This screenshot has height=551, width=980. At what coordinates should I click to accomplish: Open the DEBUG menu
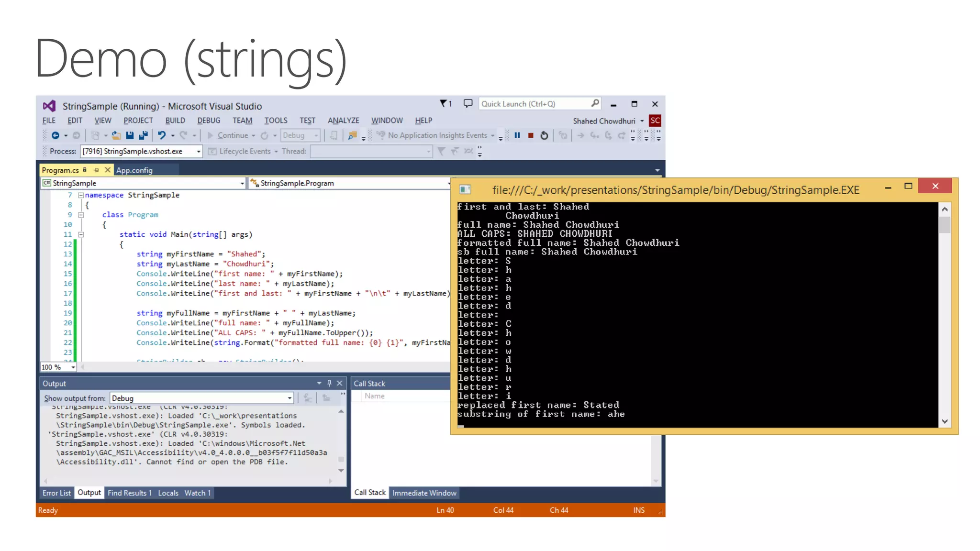tap(209, 121)
